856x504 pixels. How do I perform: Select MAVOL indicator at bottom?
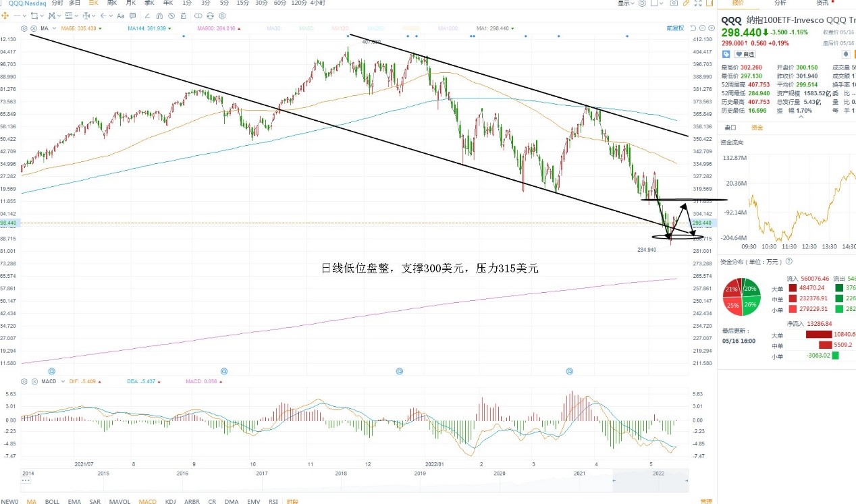point(119,501)
